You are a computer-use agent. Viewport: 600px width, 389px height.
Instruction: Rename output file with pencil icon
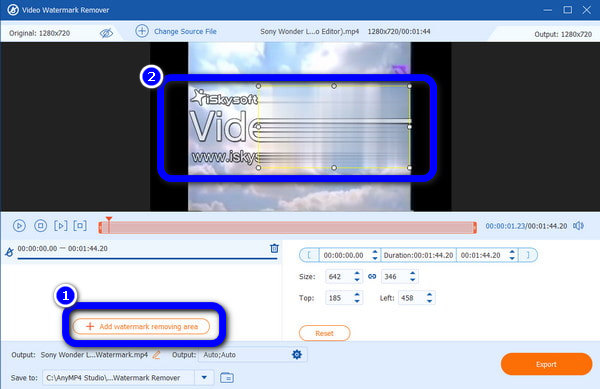pyautogui.click(x=156, y=355)
